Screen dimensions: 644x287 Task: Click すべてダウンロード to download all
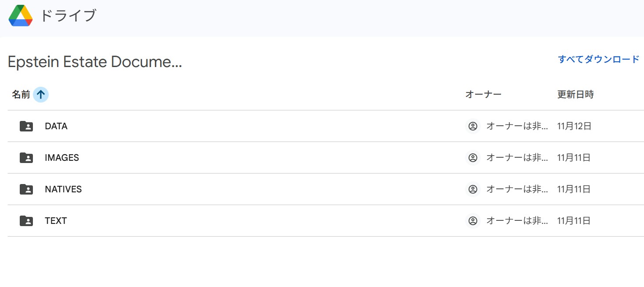598,59
